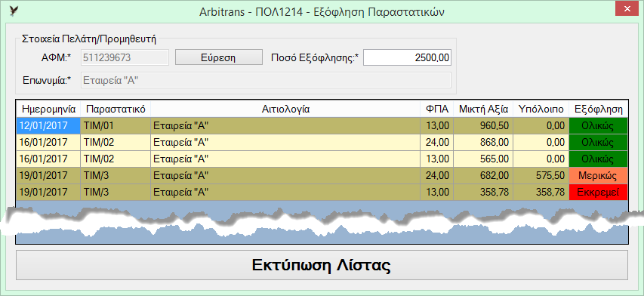This screenshot has width=644, height=296.
Task: Sort by Παραστατικό column header
Action: tap(116, 109)
